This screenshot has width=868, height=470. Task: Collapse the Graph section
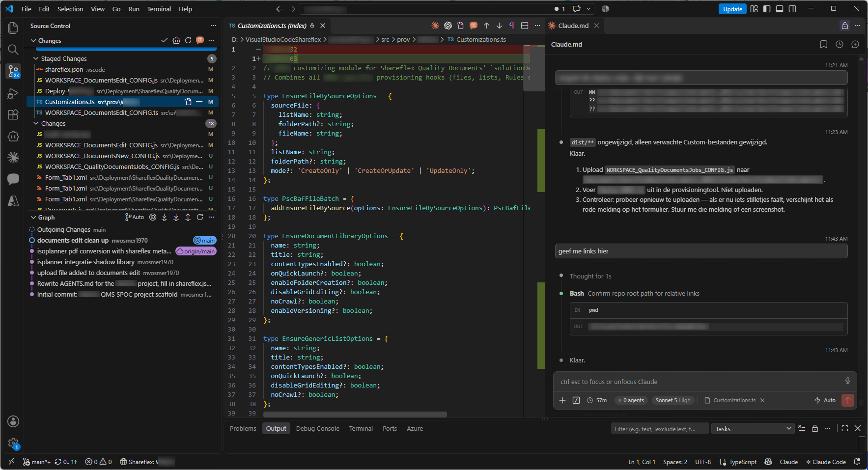tap(33, 217)
